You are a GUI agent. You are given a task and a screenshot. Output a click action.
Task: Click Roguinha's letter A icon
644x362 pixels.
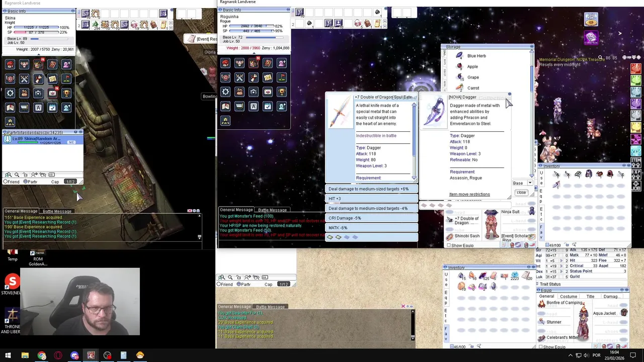254,106
